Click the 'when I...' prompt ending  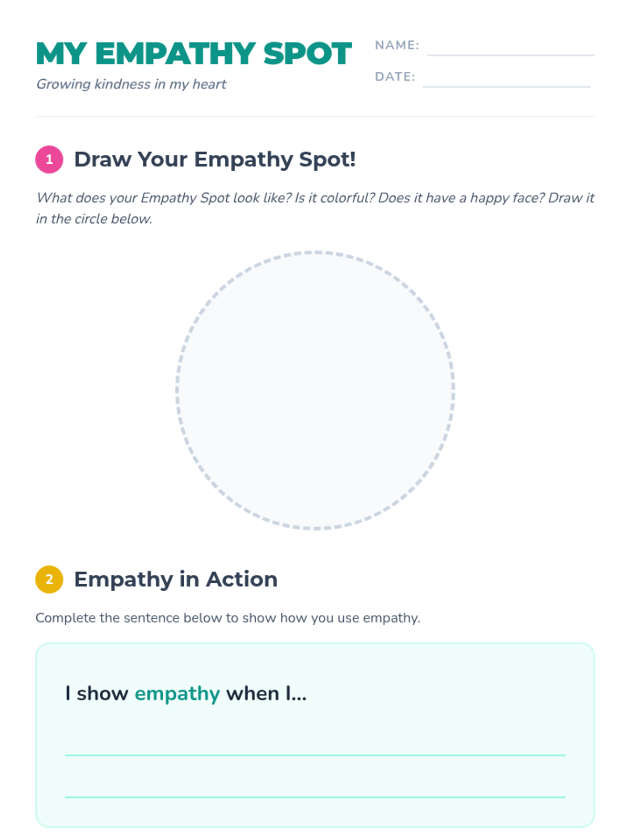[266, 694]
